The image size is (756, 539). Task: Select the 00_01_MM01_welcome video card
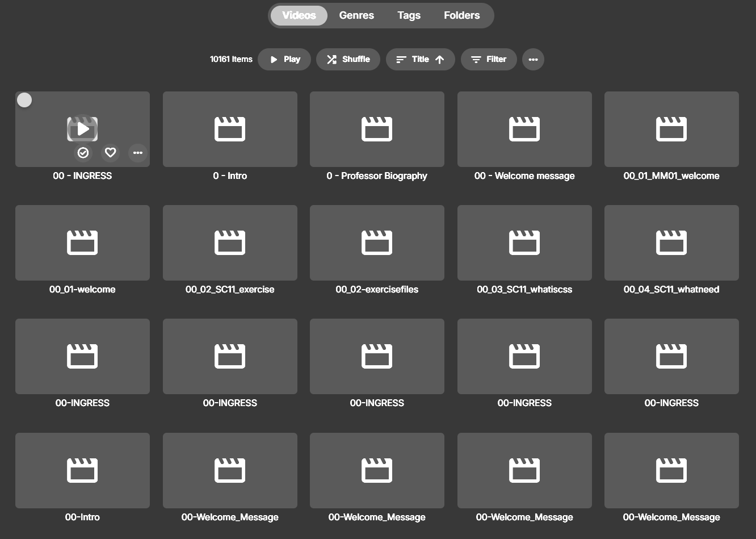(x=671, y=129)
